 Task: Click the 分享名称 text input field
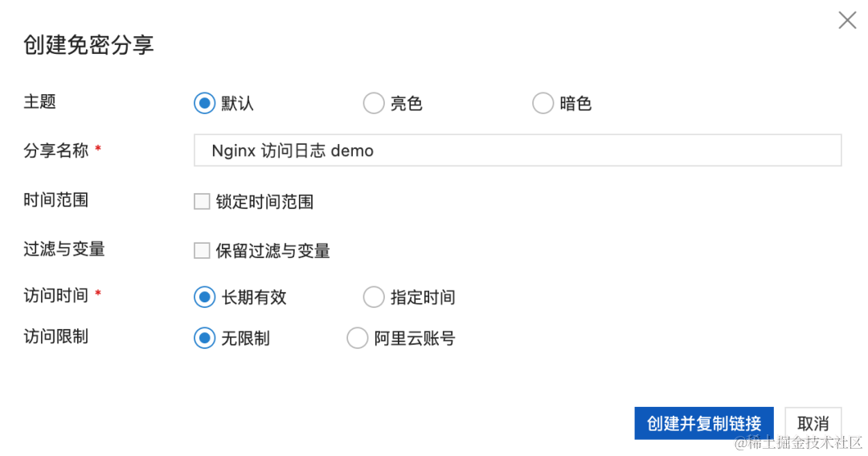click(x=517, y=150)
